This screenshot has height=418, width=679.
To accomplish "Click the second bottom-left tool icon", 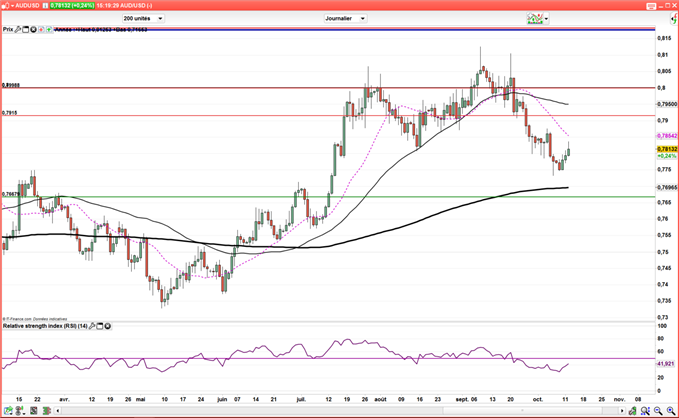I will click(x=20, y=410).
